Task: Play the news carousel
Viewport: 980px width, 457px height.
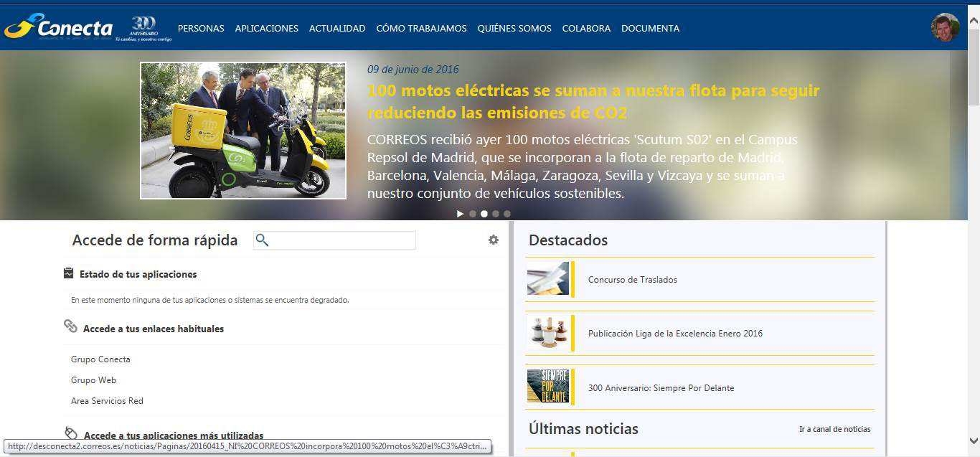Action: (461, 214)
